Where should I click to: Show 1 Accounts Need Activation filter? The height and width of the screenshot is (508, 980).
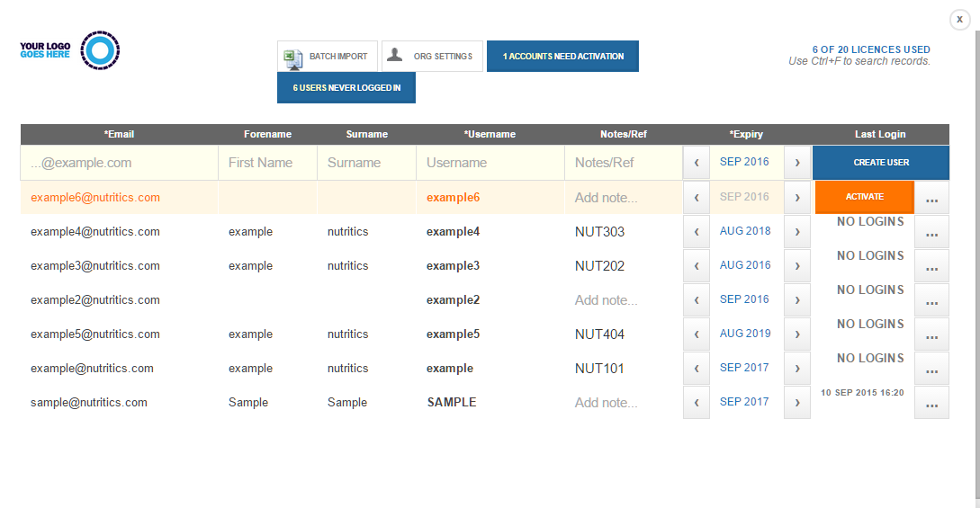[x=562, y=57]
